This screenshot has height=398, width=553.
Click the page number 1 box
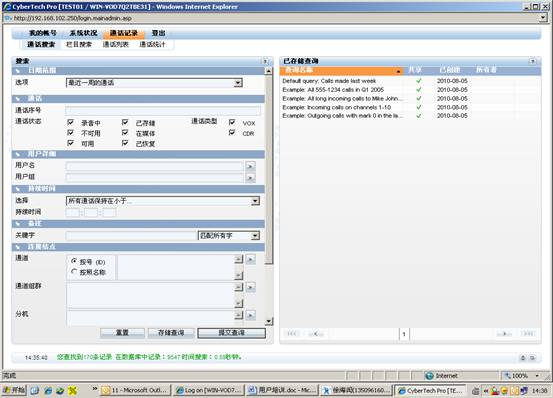[404, 334]
